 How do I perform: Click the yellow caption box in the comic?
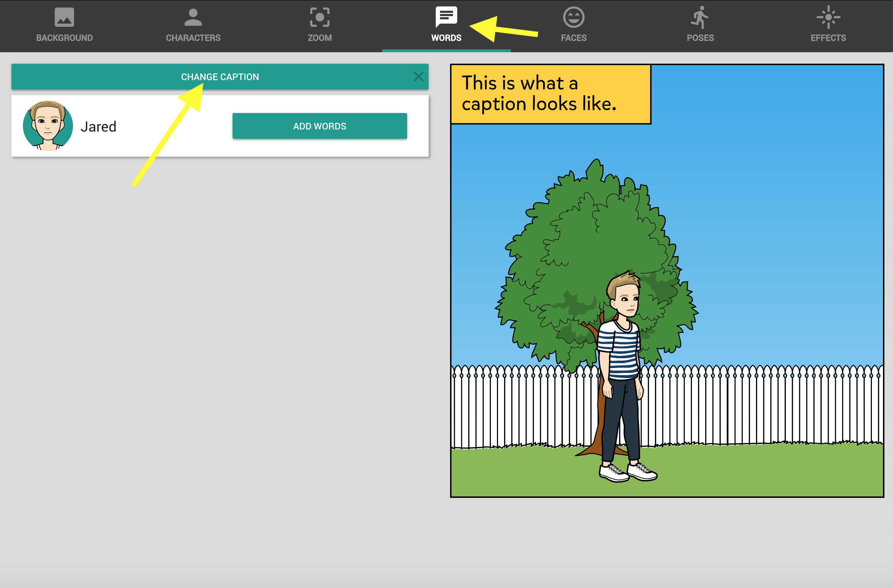click(x=551, y=94)
